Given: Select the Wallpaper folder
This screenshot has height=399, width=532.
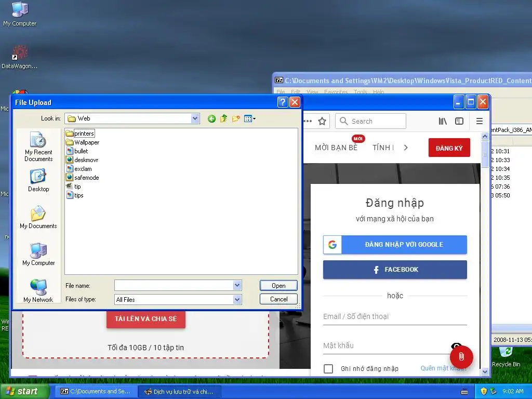Looking at the screenshot, I should pyautogui.click(x=83, y=142).
